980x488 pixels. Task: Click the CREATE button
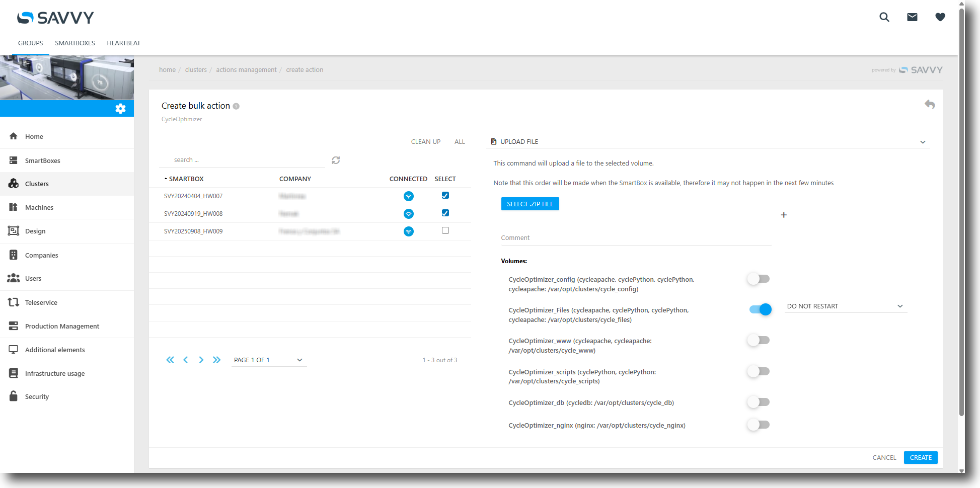[920, 457]
